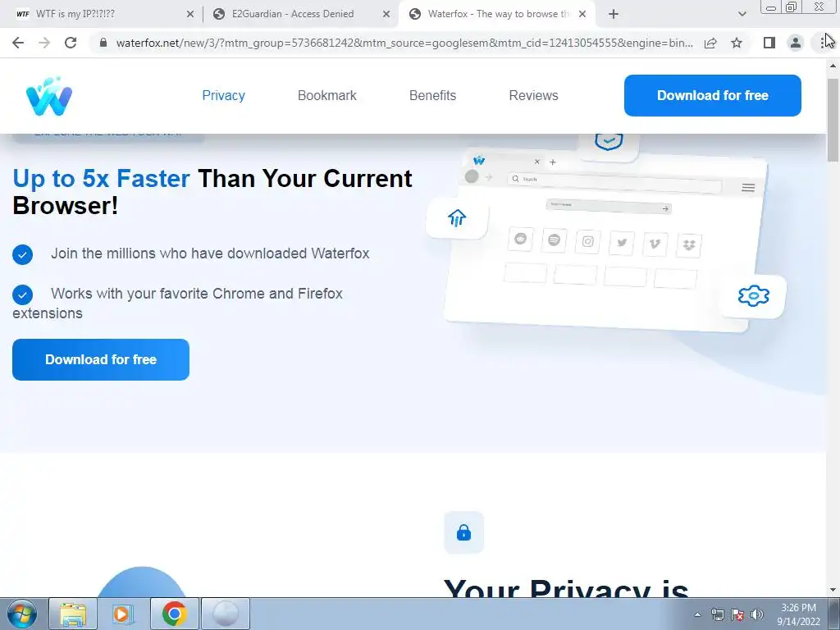Click Spotify icon in browser mockup
This screenshot has height=630, width=840.
554,240
